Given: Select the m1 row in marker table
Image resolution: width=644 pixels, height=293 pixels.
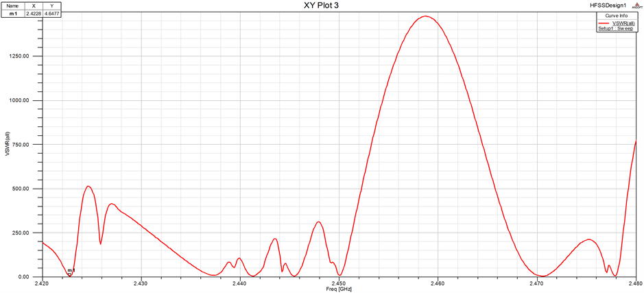Looking at the screenshot, I should pyautogui.click(x=12, y=13).
